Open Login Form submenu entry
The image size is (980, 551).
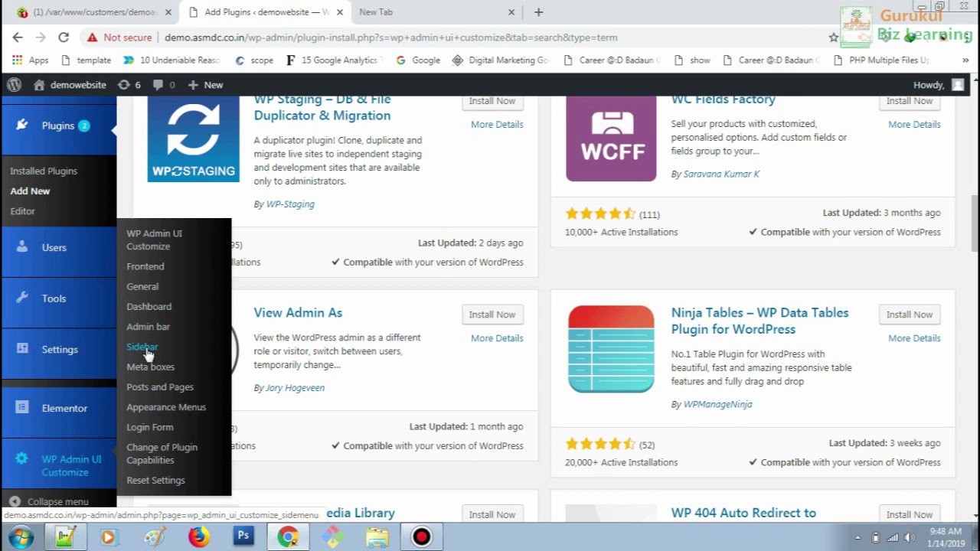pos(149,427)
